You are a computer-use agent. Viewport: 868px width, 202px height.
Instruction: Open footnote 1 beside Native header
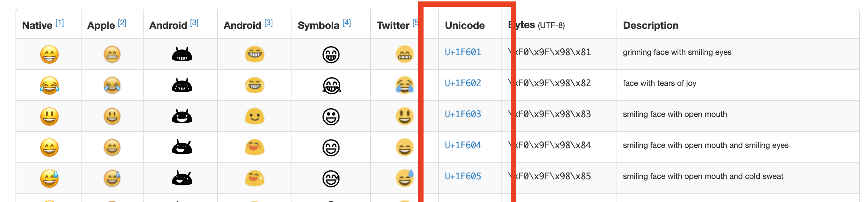60,23
